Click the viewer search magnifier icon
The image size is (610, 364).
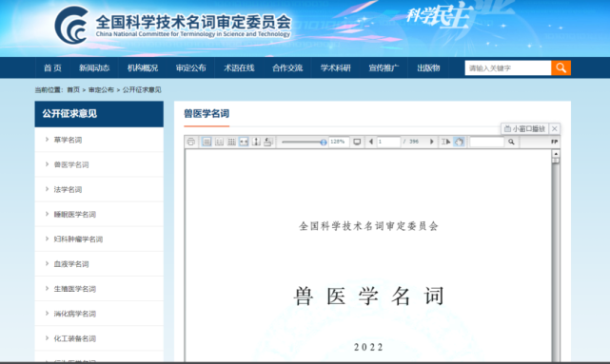pos(511,142)
